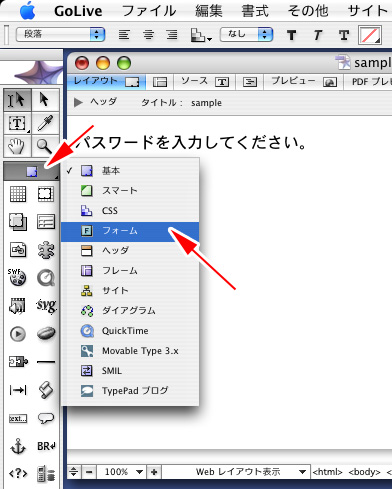
Task: Pick SMIL in palette menu
Action: 130,371
